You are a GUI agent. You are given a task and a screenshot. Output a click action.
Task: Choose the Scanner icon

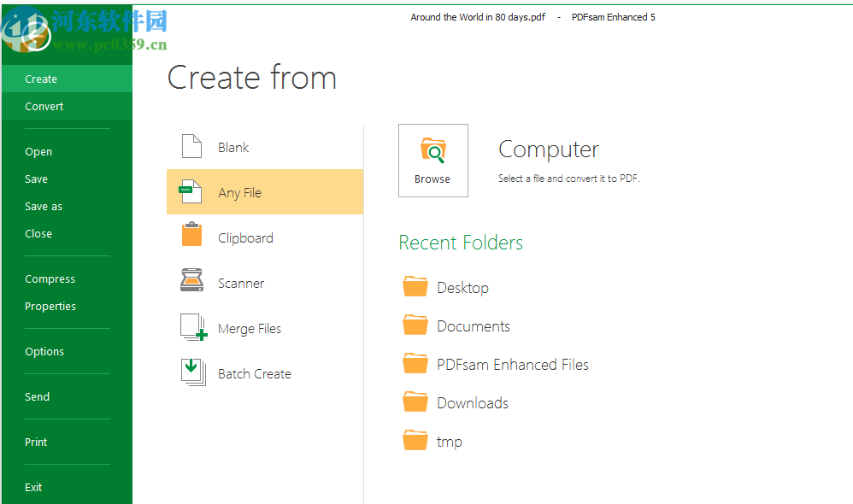coord(191,282)
